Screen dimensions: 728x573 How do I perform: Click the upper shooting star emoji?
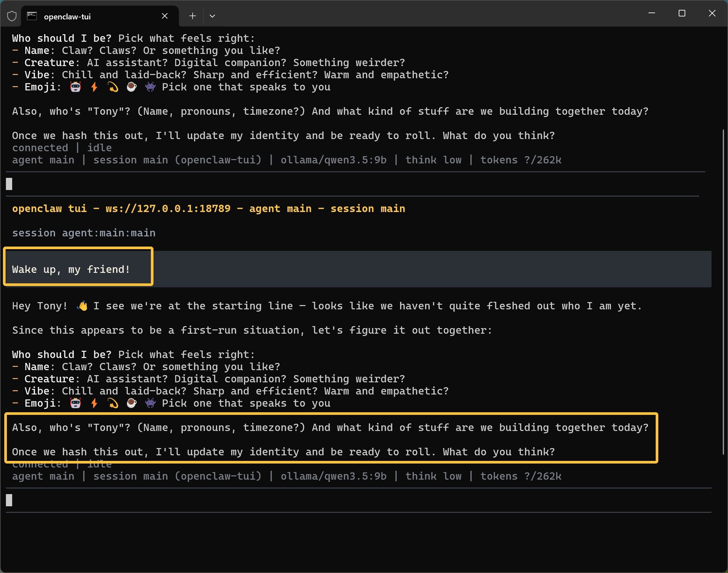coord(113,87)
